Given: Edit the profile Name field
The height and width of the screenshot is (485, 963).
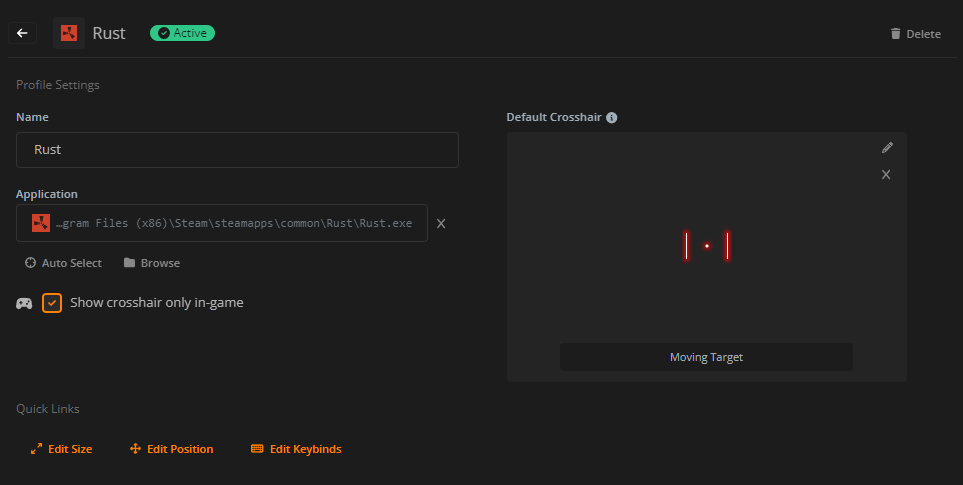Looking at the screenshot, I should coord(237,150).
